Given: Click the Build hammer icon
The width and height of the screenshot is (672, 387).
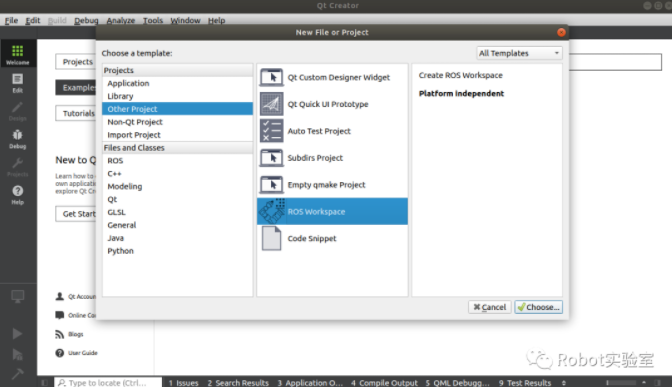Looking at the screenshot, I should (18, 374).
